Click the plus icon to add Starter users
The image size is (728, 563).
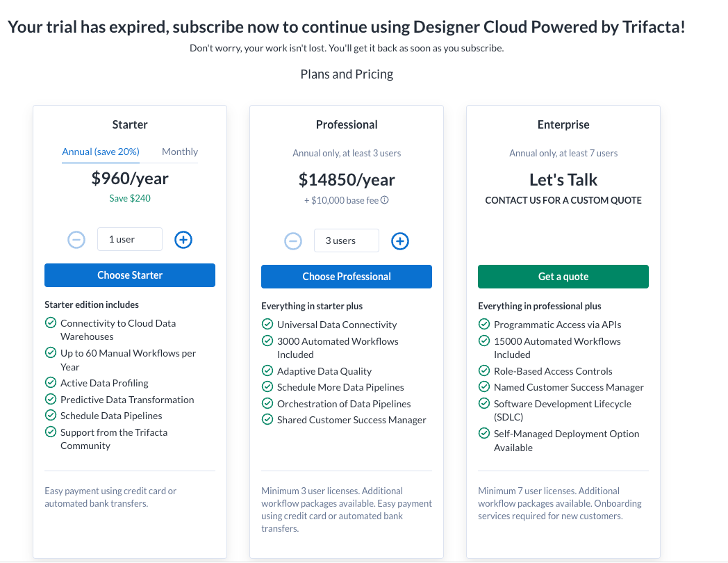[183, 240]
